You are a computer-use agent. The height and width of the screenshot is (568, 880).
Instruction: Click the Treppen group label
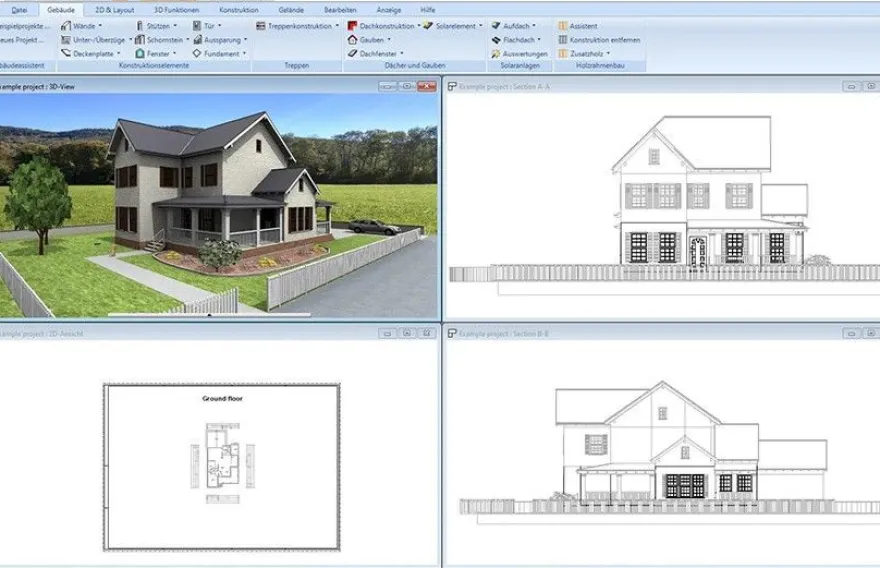tap(297, 66)
